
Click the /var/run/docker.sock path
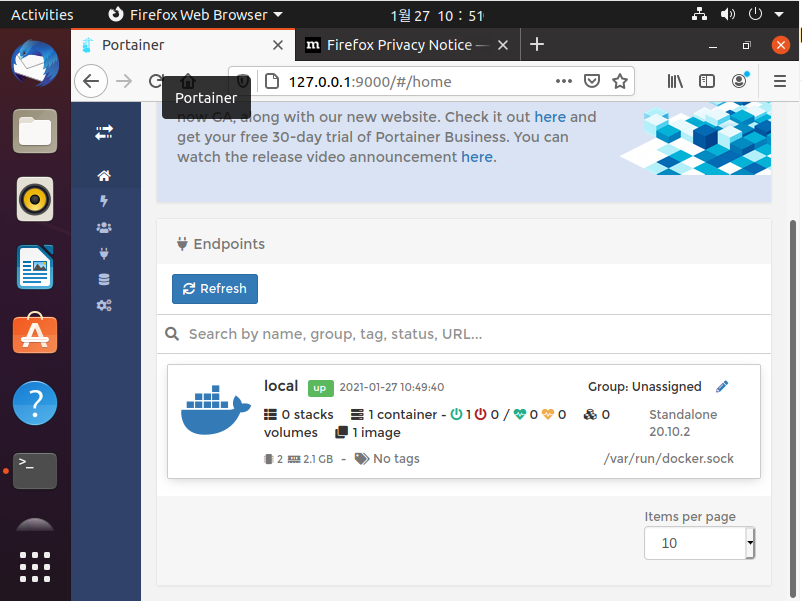(669, 458)
